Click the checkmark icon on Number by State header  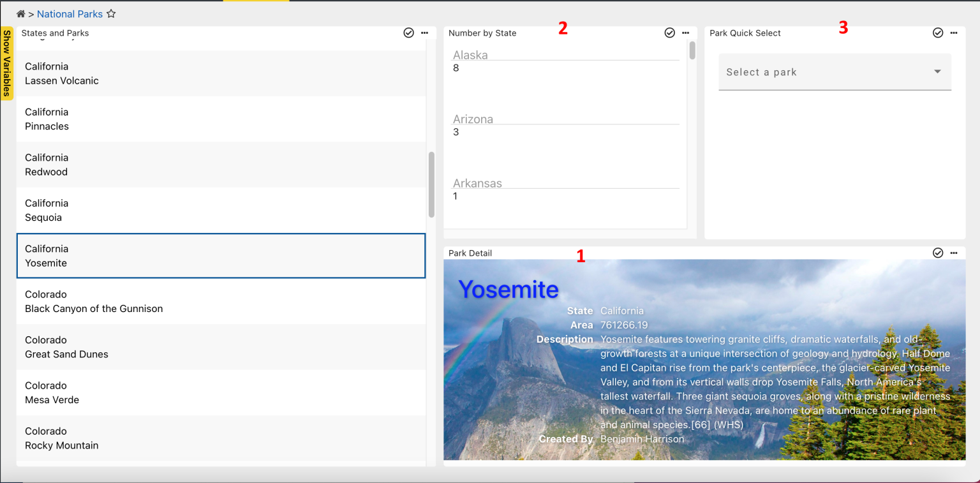[669, 33]
